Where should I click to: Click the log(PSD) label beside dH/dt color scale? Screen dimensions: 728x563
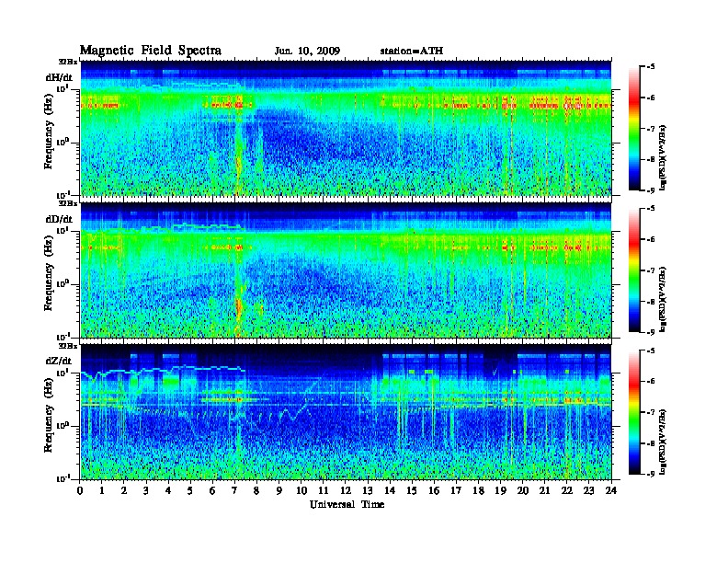pyautogui.click(x=663, y=157)
